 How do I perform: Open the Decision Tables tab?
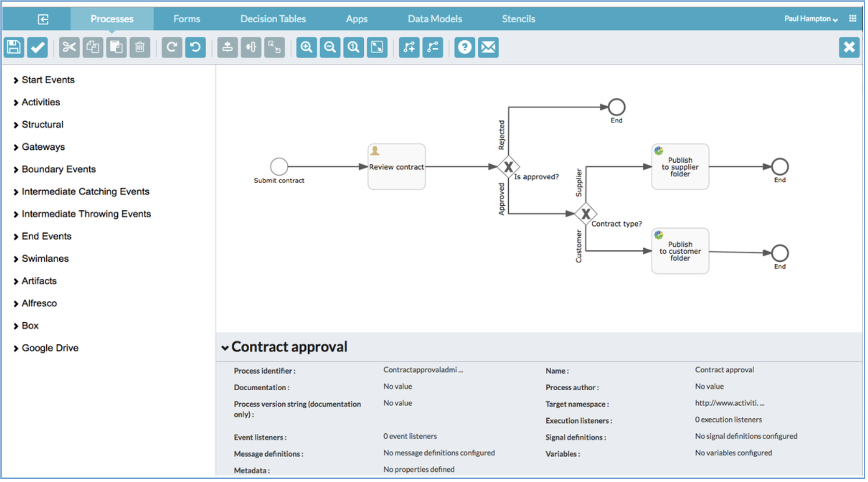[273, 19]
